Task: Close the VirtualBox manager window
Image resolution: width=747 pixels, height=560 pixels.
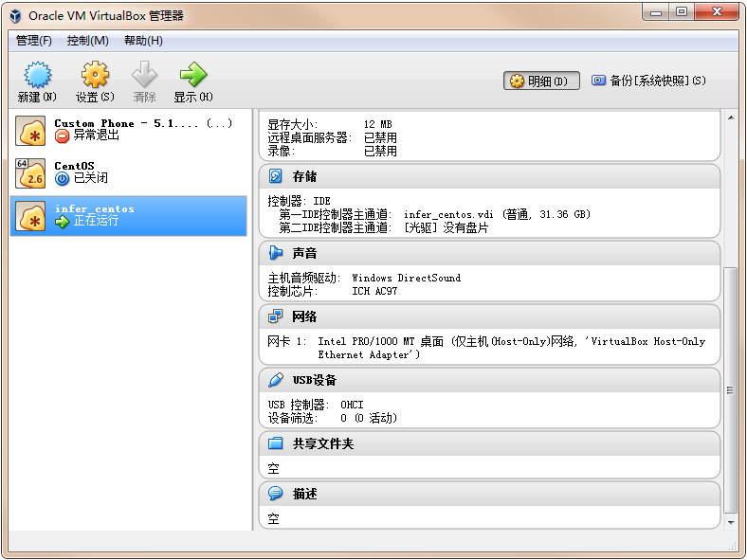Action: (717, 12)
